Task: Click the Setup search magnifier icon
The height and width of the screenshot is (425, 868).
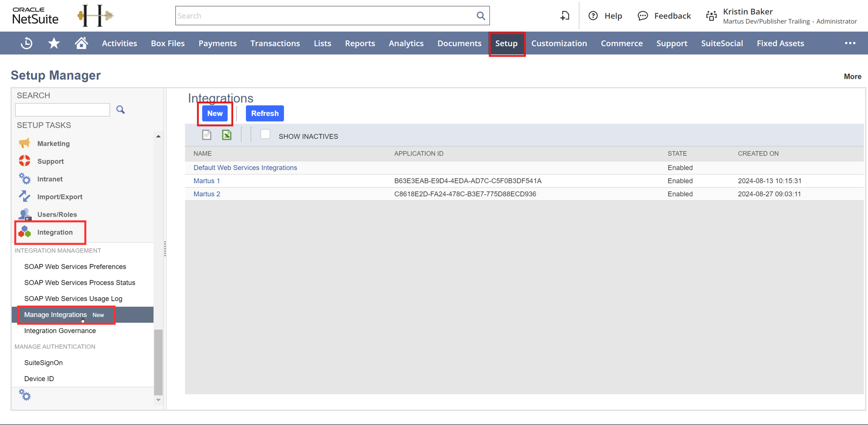Action: 120,109
